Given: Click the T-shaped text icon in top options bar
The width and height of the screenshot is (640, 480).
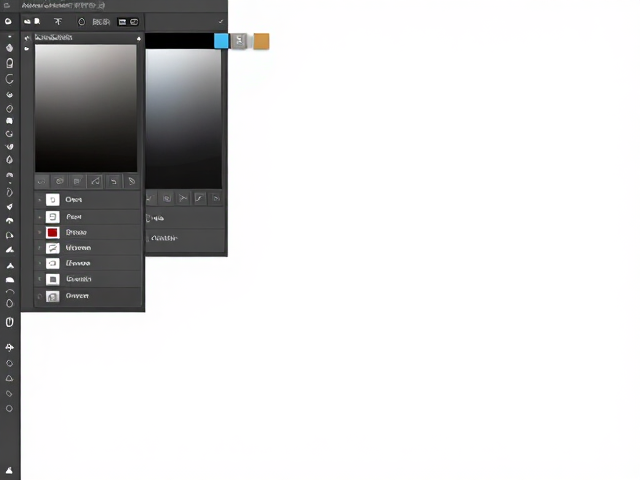Looking at the screenshot, I should [58, 22].
